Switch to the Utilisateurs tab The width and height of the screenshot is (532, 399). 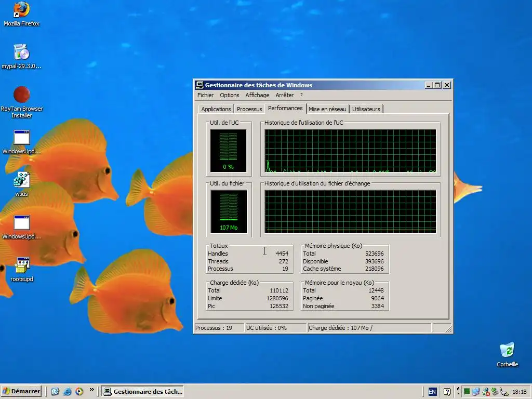coord(366,109)
